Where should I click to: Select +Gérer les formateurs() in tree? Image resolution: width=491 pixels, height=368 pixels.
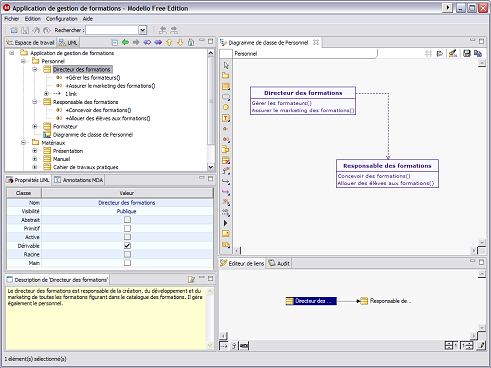tap(93, 78)
